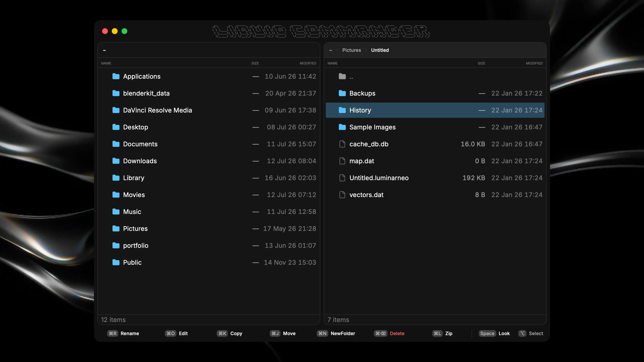Viewport: 644px width, 362px height.
Task: Click the date '11 Jul 26 12:58'
Action: pyautogui.click(x=291, y=212)
